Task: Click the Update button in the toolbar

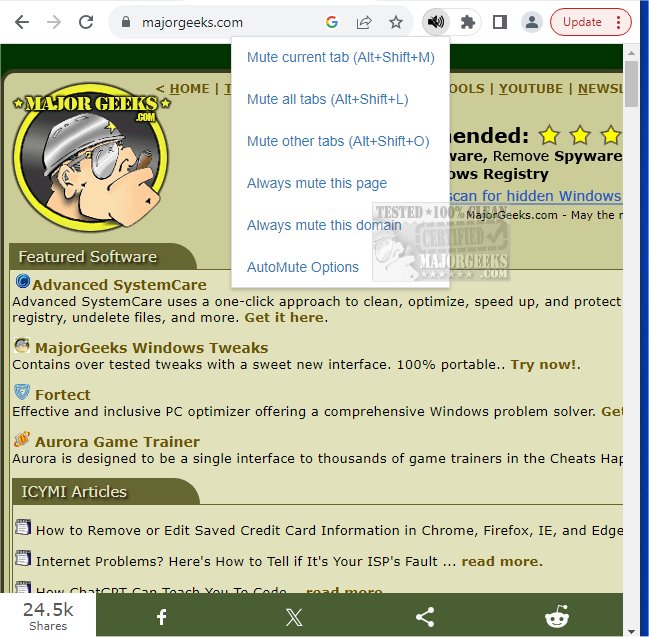Action: pyautogui.click(x=582, y=22)
